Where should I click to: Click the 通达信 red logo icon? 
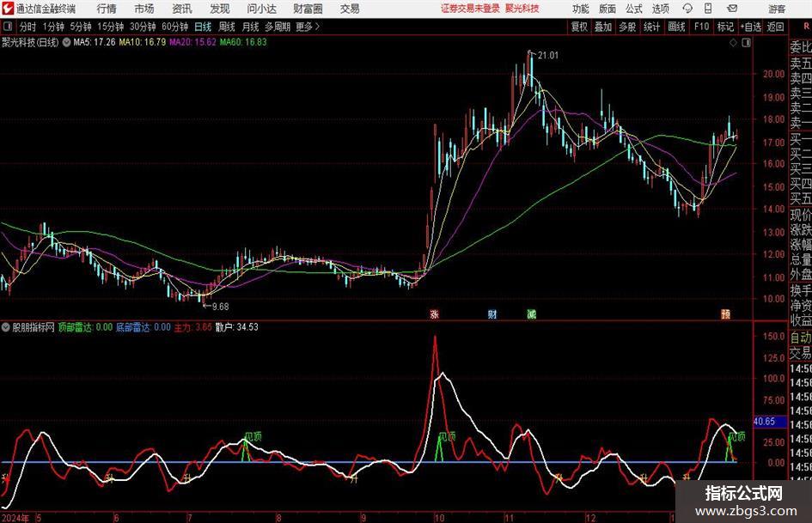click(8, 9)
